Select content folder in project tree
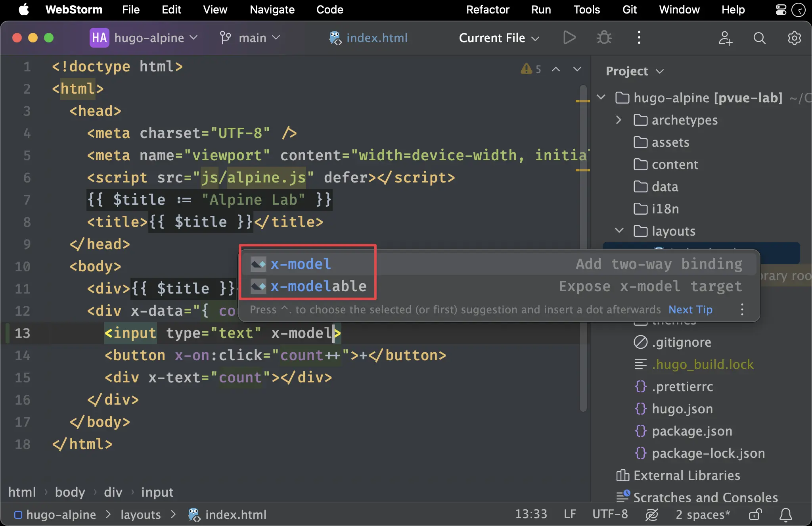Screen dimensions: 812x526 click(675, 164)
